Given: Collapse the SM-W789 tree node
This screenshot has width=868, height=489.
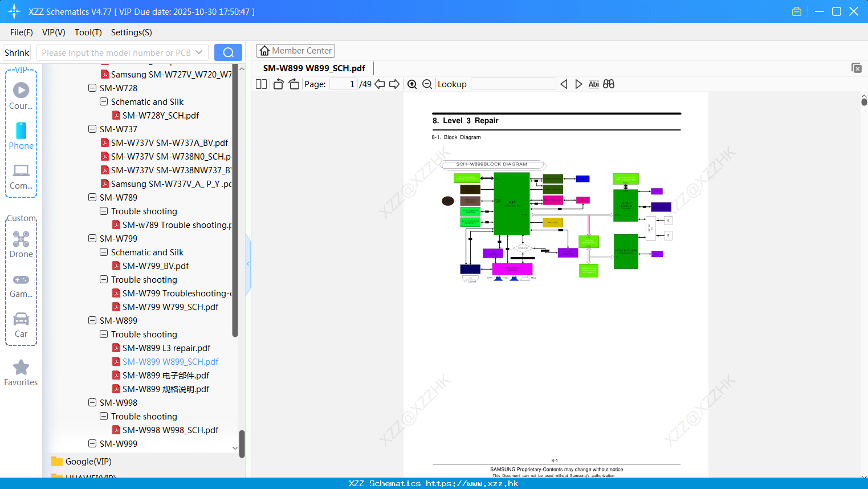Looking at the screenshot, I should click(92, 197).
